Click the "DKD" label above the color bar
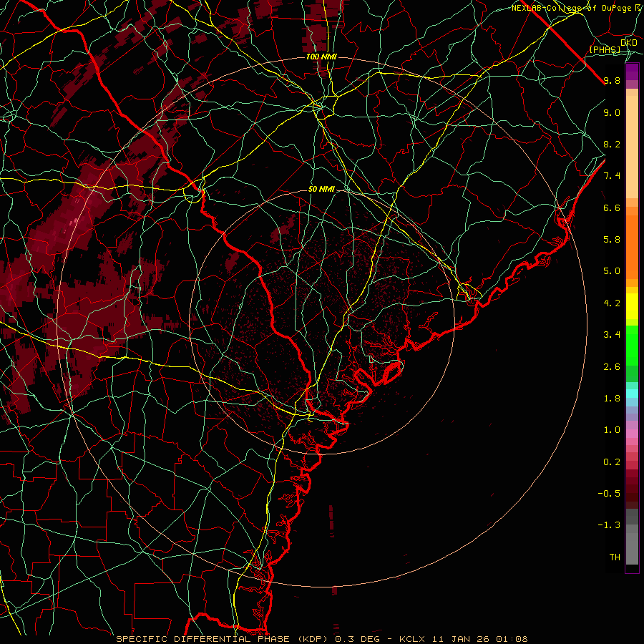 pyautogui.click(x=629, y=43)
